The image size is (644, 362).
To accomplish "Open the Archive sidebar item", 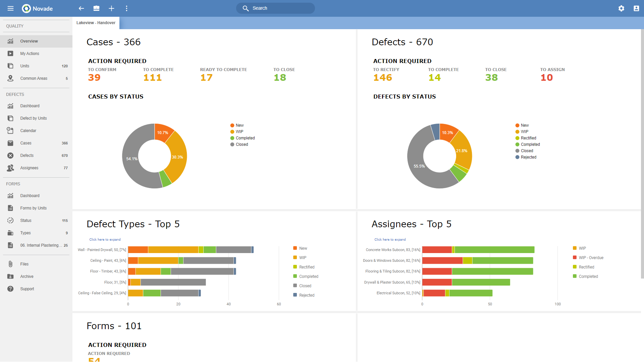I will point(27,277).
